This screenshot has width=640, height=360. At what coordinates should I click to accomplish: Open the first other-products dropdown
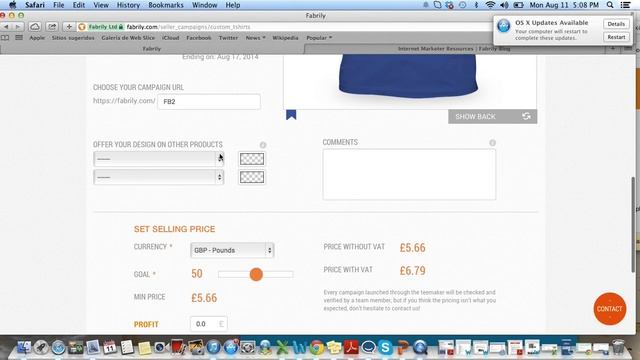tap(159, 159)
